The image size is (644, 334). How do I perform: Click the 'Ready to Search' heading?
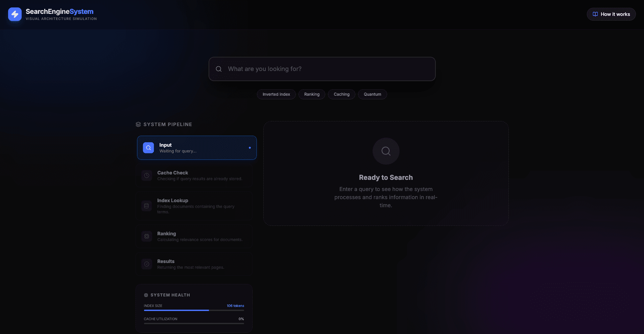tap(386, 177)
